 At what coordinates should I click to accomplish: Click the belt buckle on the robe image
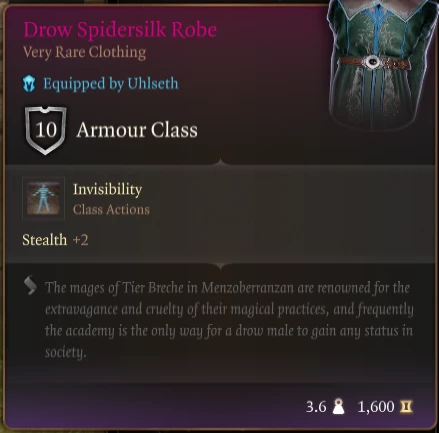click(x=372, y=62)
